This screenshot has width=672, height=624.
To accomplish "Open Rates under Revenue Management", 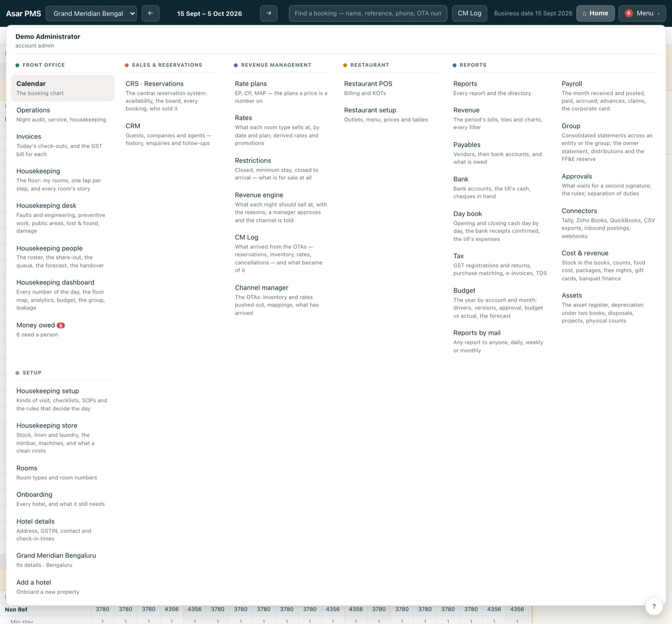I will [281, 130].
